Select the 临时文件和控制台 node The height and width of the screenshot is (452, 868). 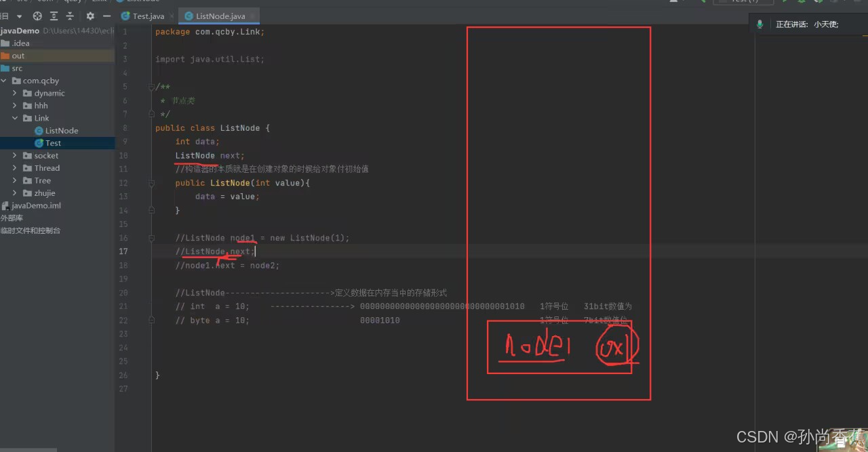(x=31, y=230)
